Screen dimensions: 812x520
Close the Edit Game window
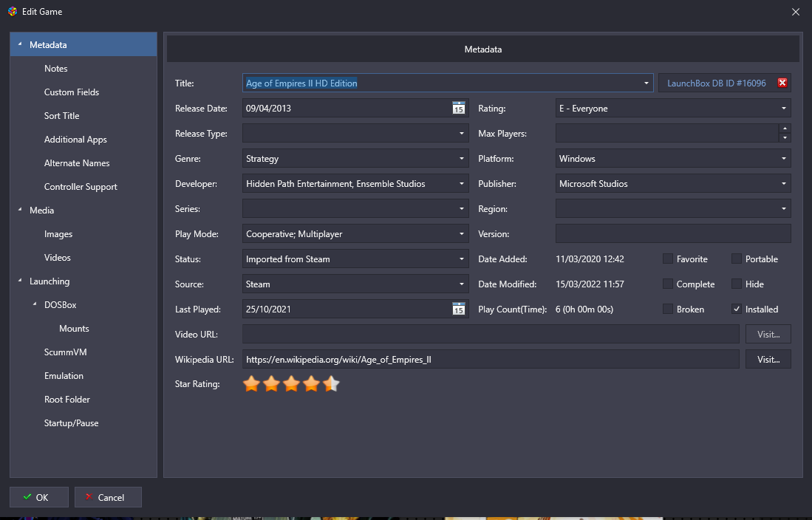796,11
